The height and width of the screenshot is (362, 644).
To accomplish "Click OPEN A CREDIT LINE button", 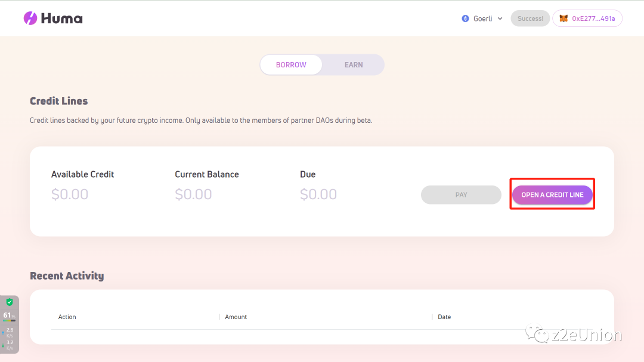I will (x=552, y=195).
